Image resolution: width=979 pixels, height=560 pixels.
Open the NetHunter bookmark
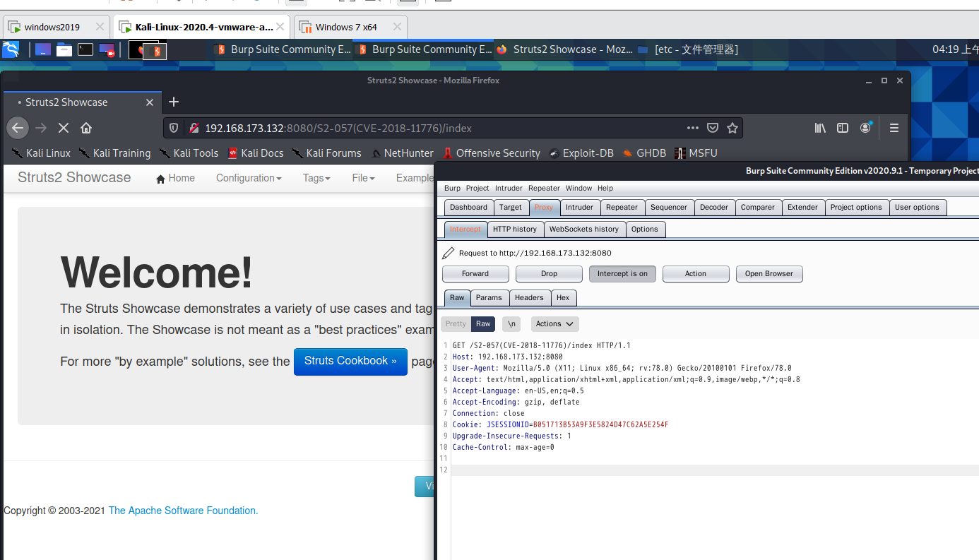coord(402,153)
